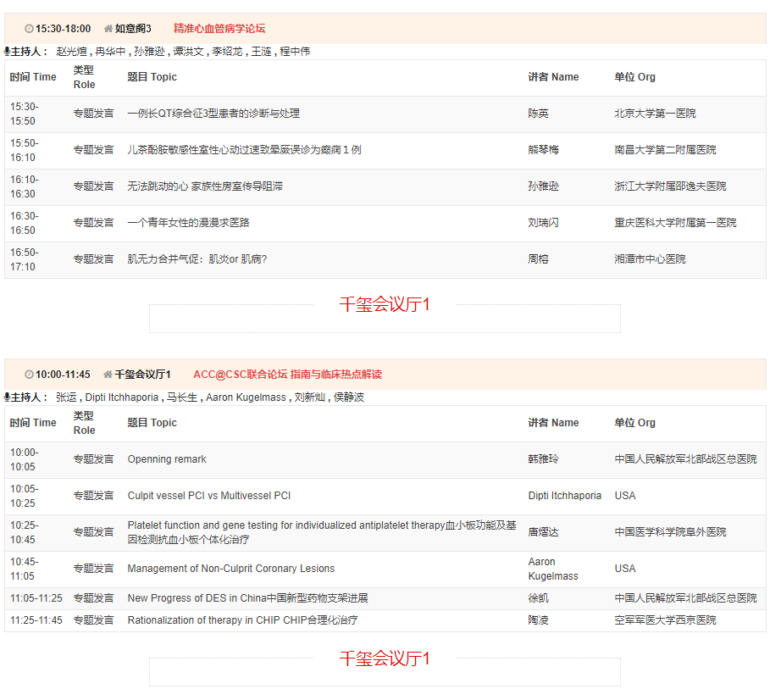Screen dimensions: 770x700
Task: Click topic Platelet function and gene testing
Action: 322,532
